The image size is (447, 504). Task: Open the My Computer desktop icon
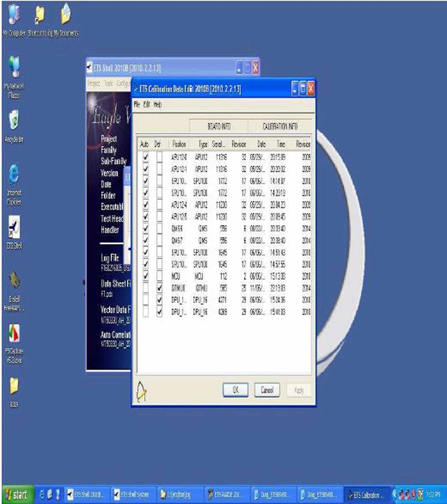[x=14, y=15]
